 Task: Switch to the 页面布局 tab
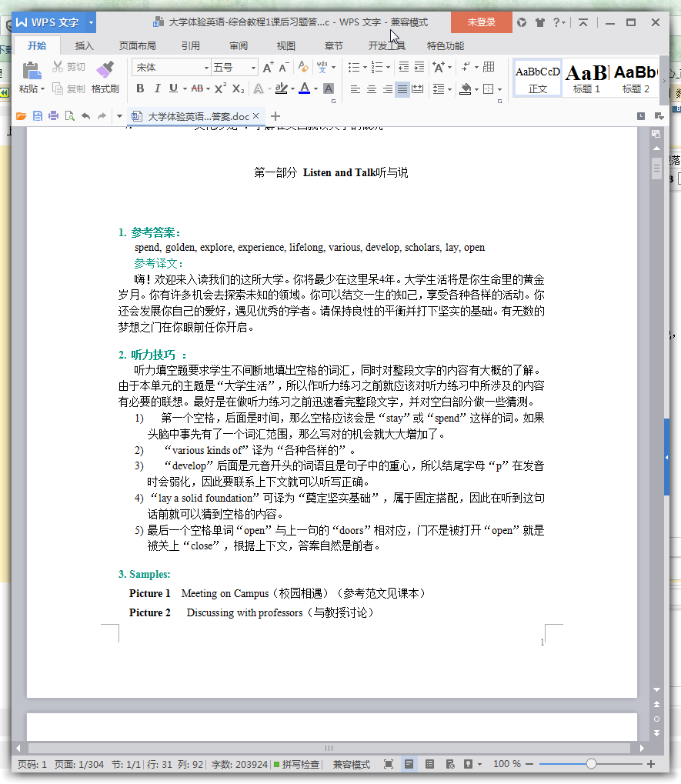138,46
